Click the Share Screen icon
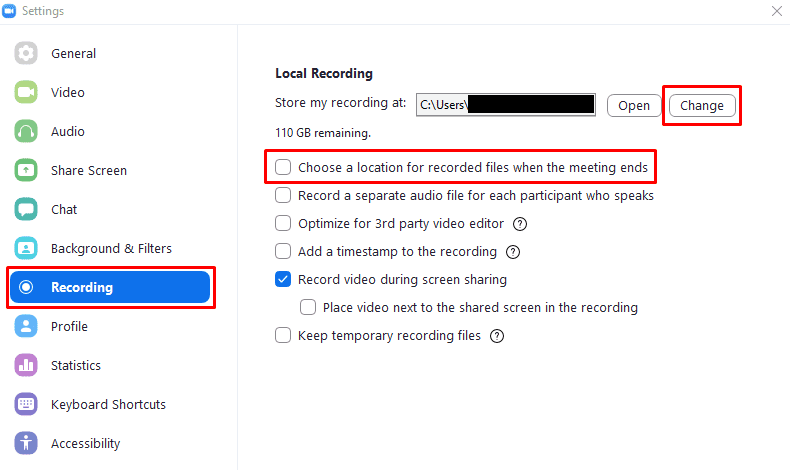Screen dimensions: 790x470 (26, 170)
